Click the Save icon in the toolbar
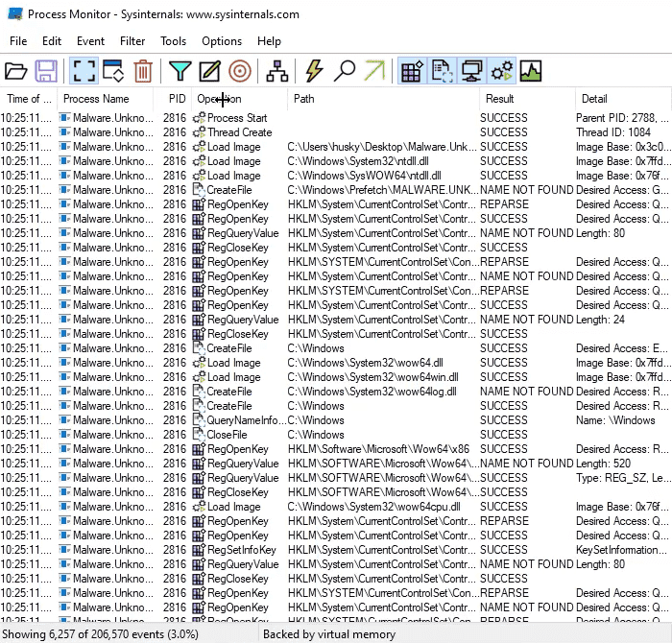This screenshot has width=672, height=643. (x=46, y=71)
